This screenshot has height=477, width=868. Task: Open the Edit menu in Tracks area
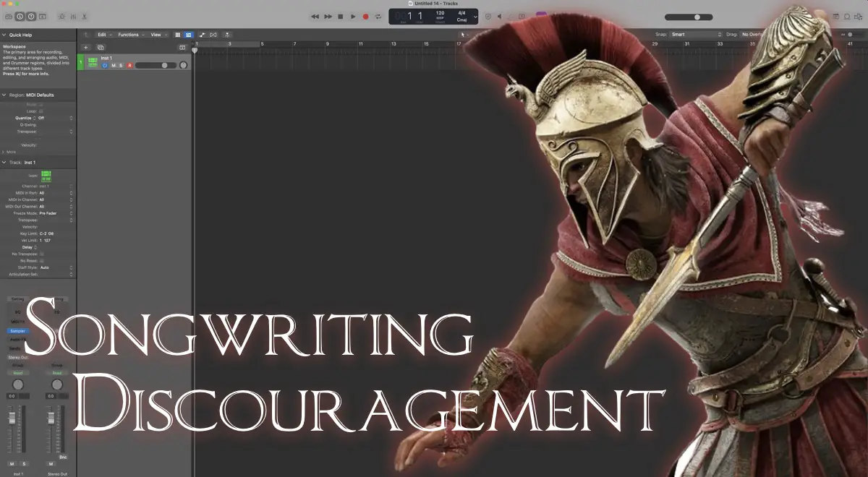pyautogui.click(x=104, y=35)
